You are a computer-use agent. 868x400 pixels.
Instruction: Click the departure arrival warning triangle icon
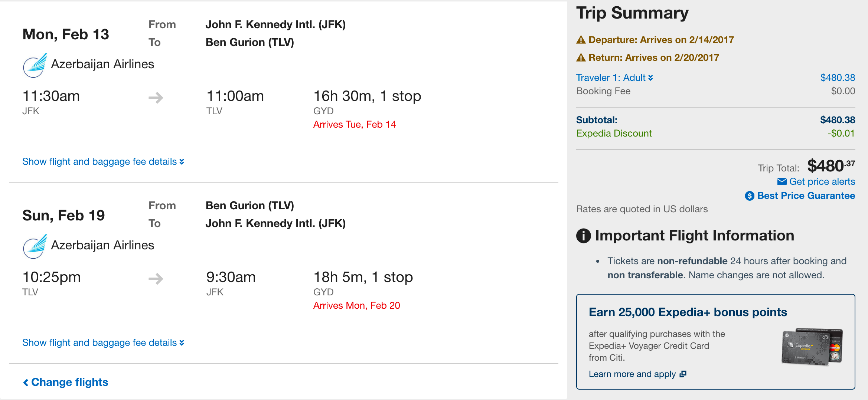(581, 40)
